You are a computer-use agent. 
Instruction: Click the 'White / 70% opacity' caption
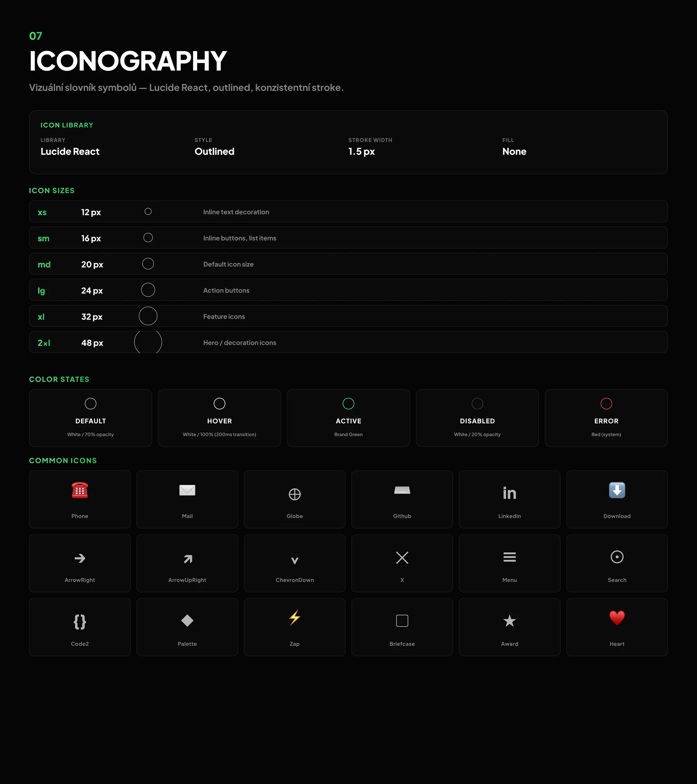(91, 434)
